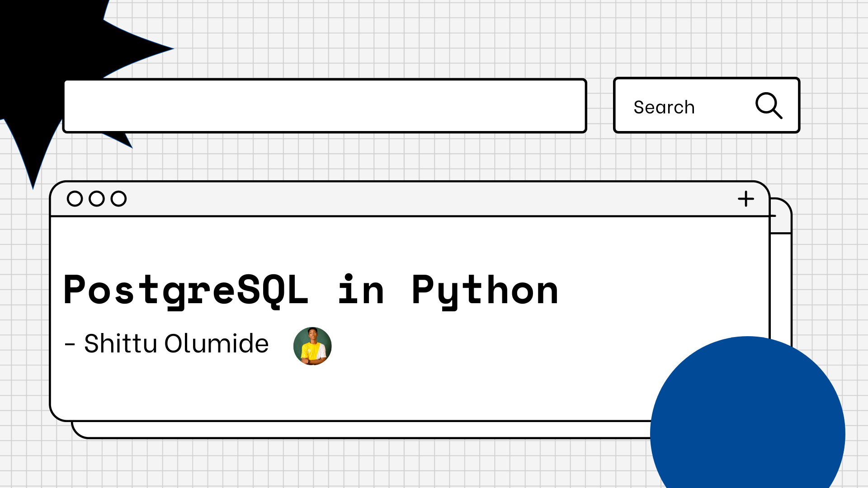Click the border of the search box
This screenshot has width=868, height=488.
(x=706, y=80)
